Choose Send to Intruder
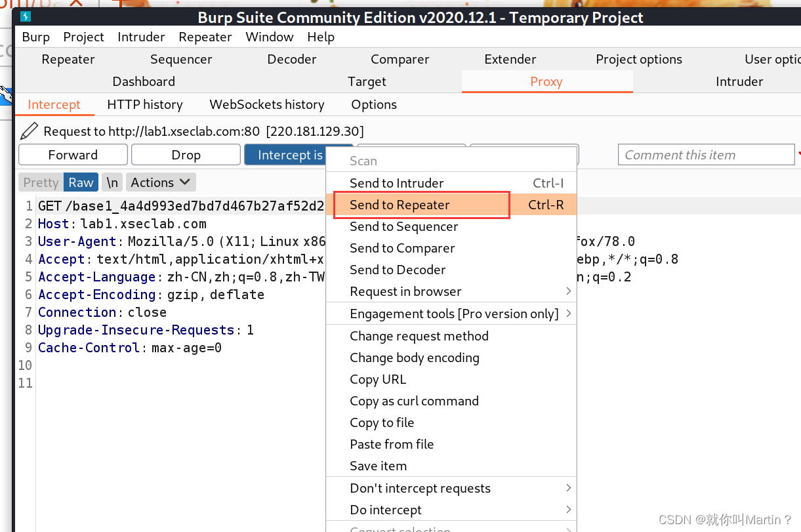 point(451,183)
